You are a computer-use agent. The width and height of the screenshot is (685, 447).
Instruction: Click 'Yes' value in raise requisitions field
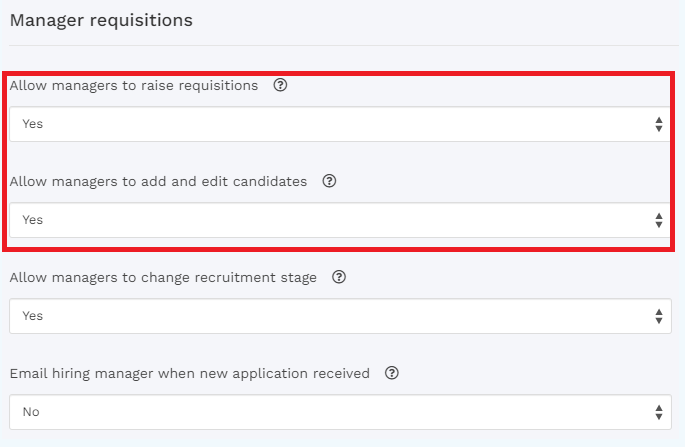click(x=33, y=125)
